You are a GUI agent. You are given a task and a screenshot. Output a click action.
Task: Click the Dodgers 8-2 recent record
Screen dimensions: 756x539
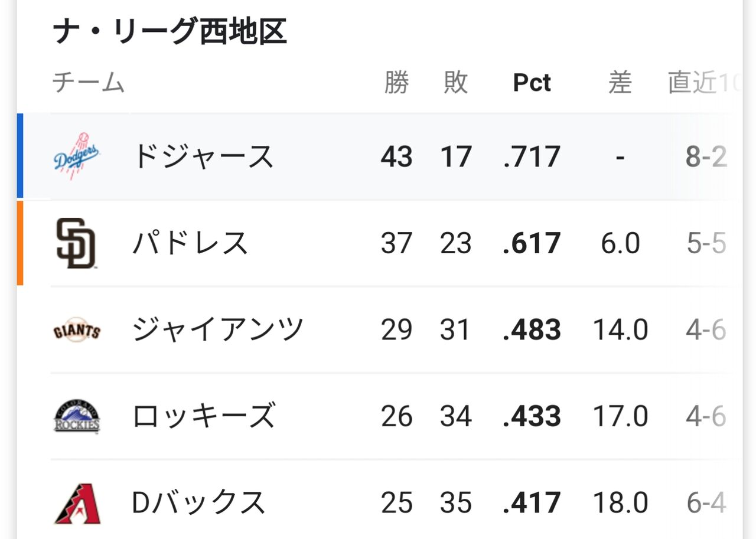[706, 157]
